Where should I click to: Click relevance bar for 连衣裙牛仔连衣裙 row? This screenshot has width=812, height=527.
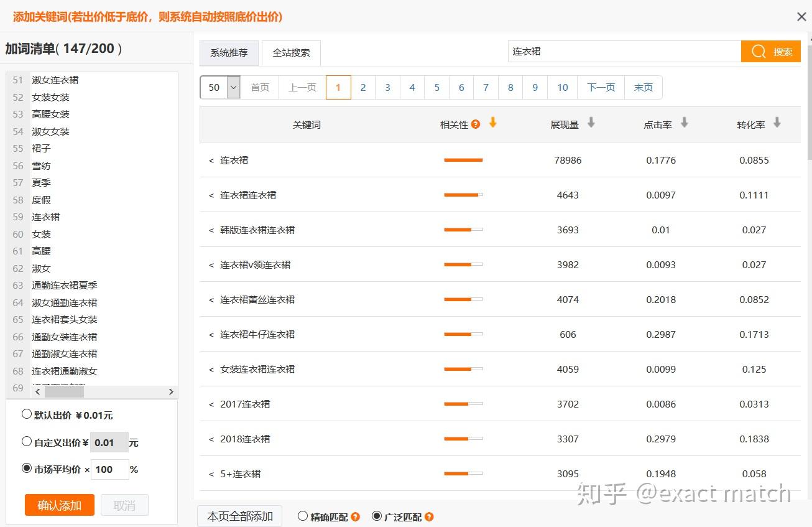coord(463,335)
